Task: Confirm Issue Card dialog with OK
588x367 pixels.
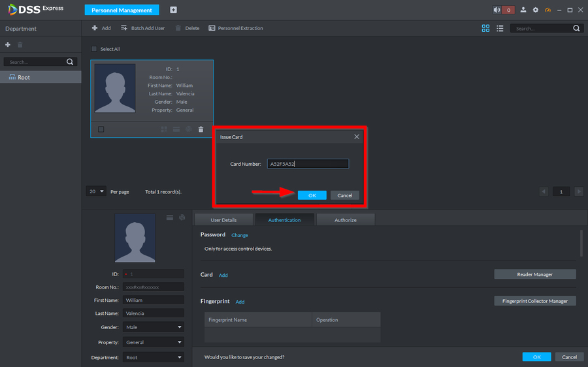Action: (312, 195)
